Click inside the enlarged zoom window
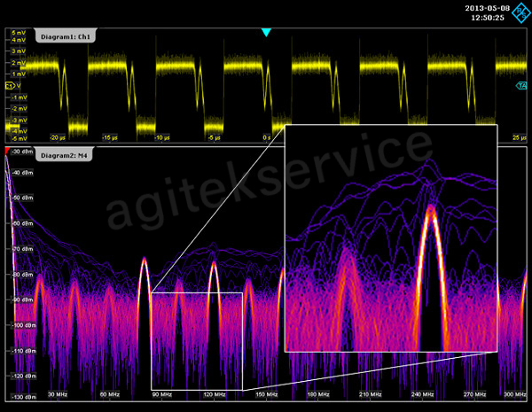The image size is (532, 412). (x=390, y=239)
